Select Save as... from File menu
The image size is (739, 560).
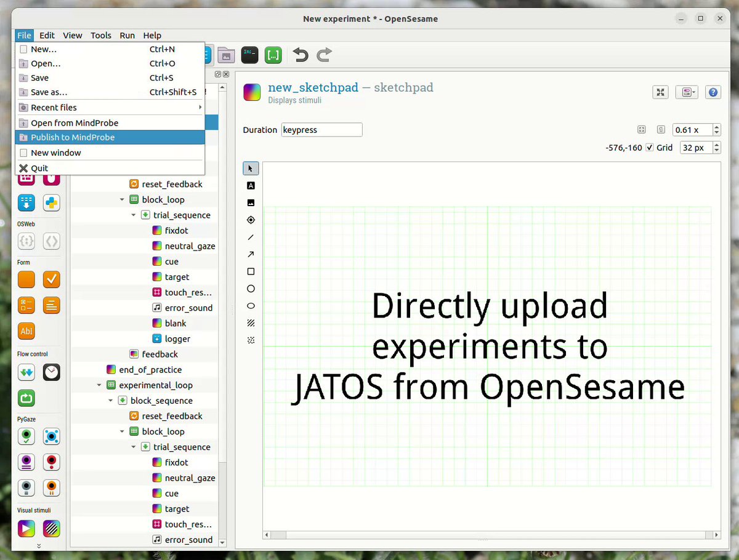(x=110, y=92)
